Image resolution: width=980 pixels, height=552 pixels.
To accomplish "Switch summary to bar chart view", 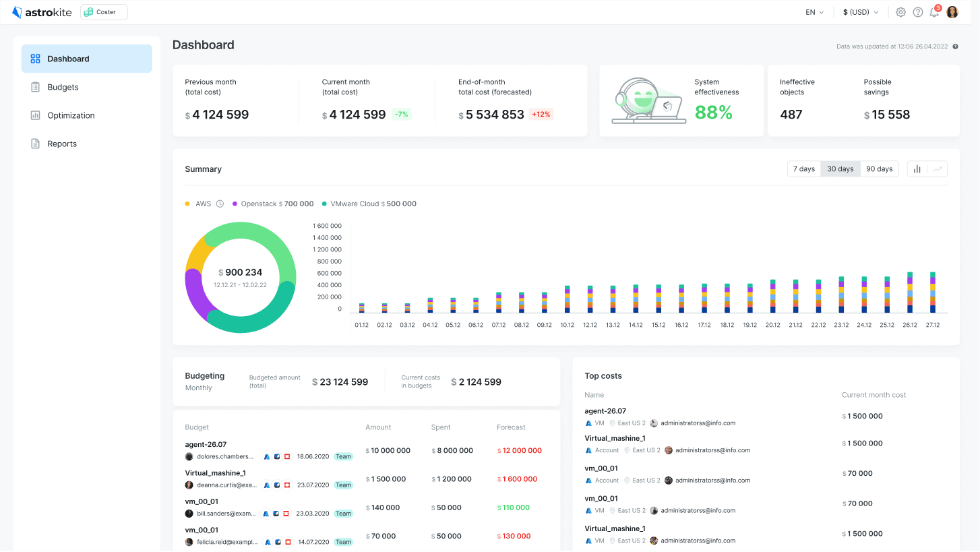I will (x=917, y=169).
